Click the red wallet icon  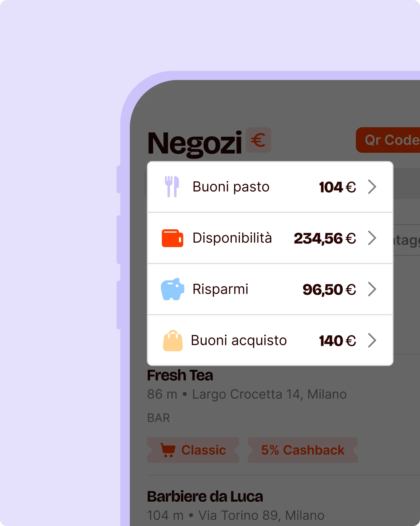click(x=172, y=238)
